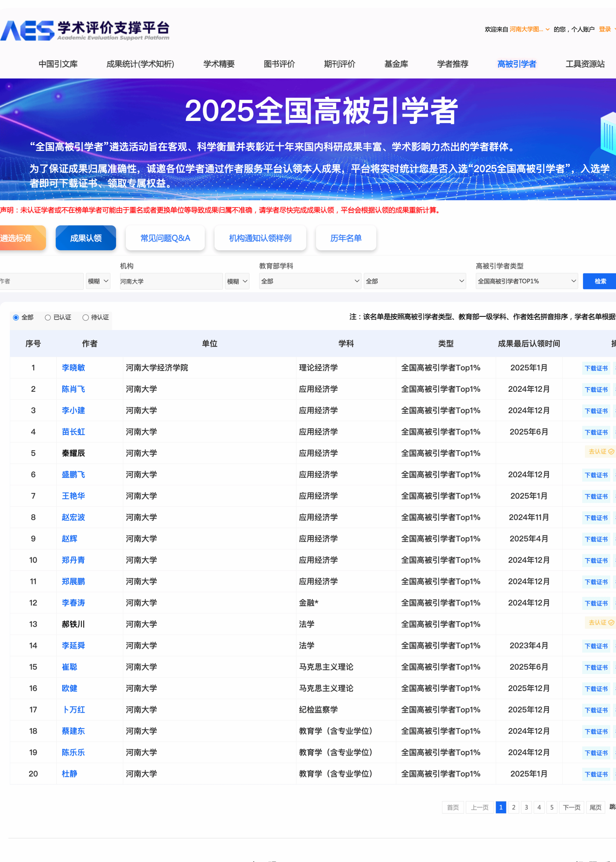Image resolution: width=616 pixels, height=862 pixels.
Task: Open 模糊 dropdown next to 机构 field
Action: [x=237, y=281]
